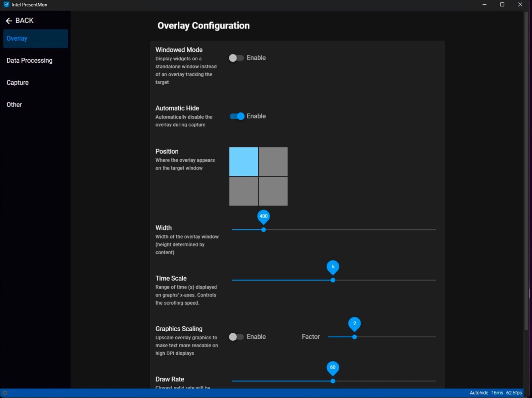This screenshot has height=398, width=532.
Task: Click the Factor label
Action: click(311, 337)
